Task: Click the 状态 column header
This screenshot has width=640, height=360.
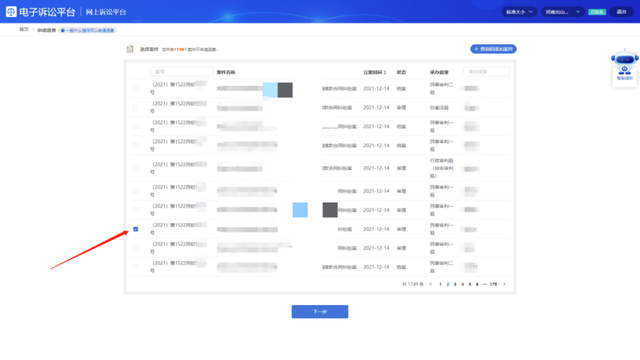Action: pos(401,72)
